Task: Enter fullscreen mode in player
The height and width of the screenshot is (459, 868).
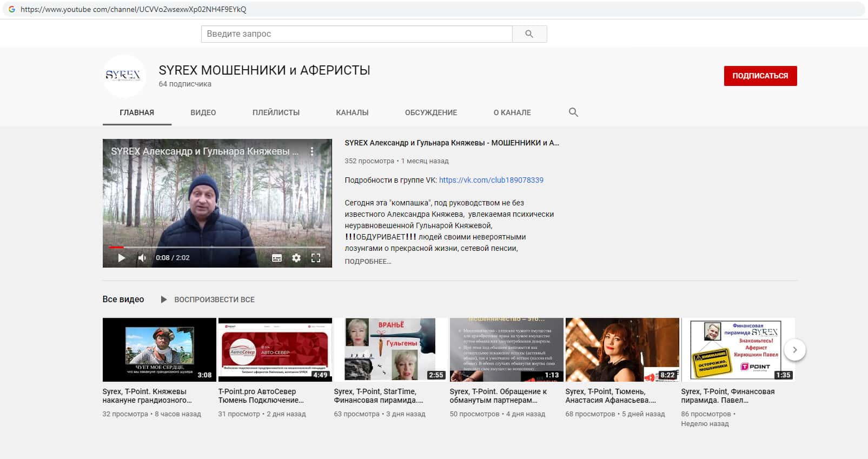Action: tap(316, 258)
